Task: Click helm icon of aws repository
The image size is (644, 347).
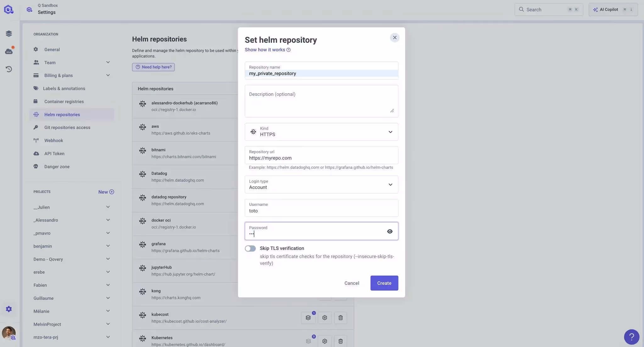Action: point(142,127)
